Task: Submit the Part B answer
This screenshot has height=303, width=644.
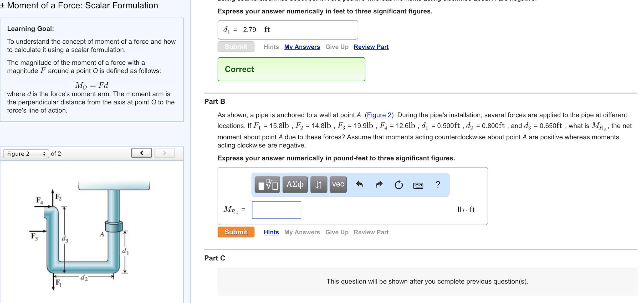Action: pyautogui.click(x=236, y=232)
